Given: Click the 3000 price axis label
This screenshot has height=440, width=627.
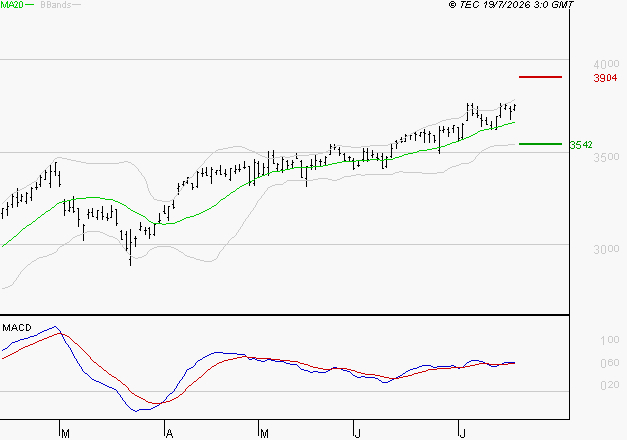Looking at the screenshot, I should (x=606, y=249).
